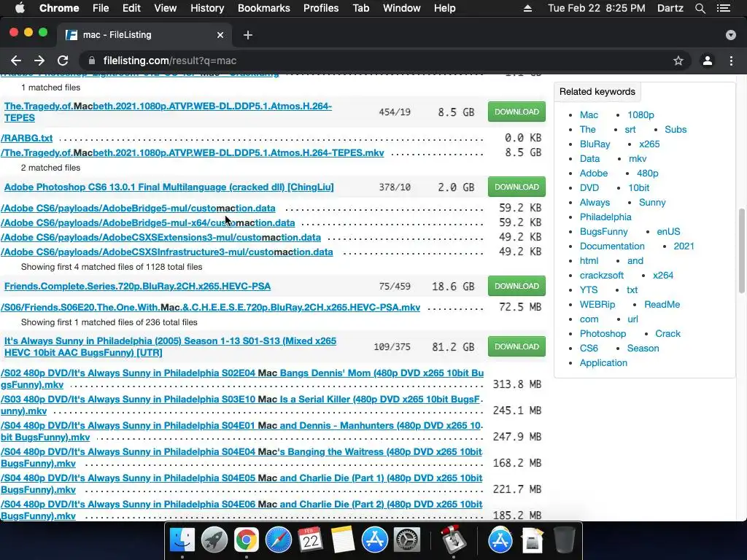Bookmark this page with the star icon
747x560 pixels.
pos(678,61)
